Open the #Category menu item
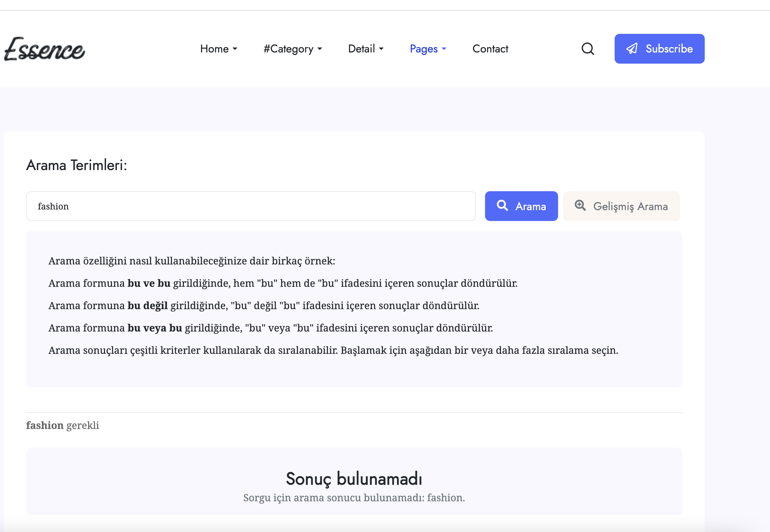 tap(288, 49)
